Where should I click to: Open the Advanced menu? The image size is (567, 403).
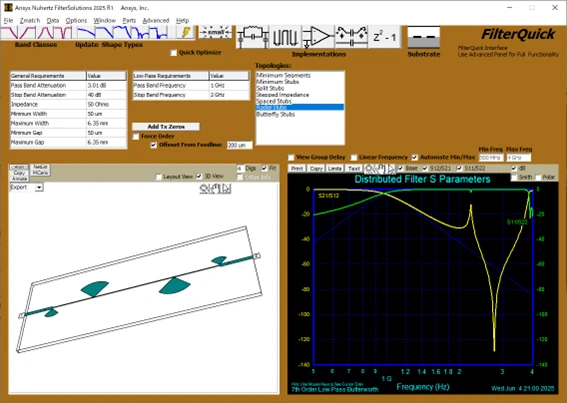tap(155, 21)
